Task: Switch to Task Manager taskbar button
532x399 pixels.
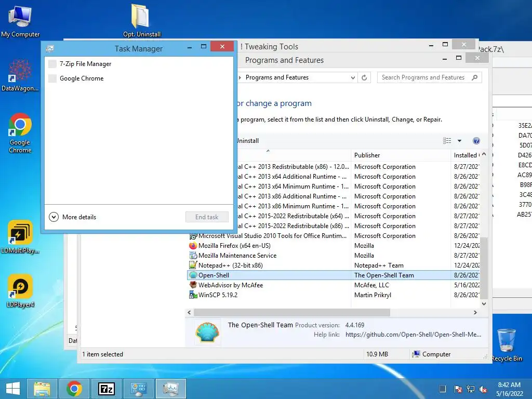Action: click(170, 389)
